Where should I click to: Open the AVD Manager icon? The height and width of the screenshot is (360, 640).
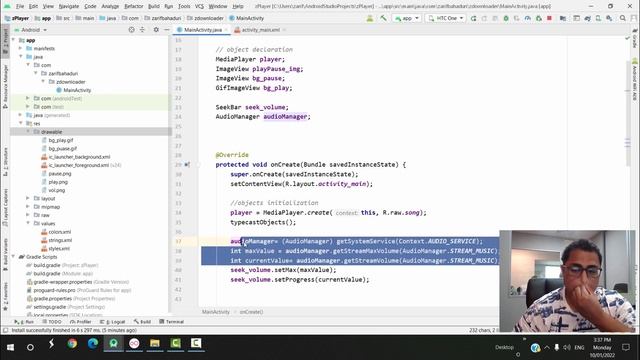tap(598, 18)
